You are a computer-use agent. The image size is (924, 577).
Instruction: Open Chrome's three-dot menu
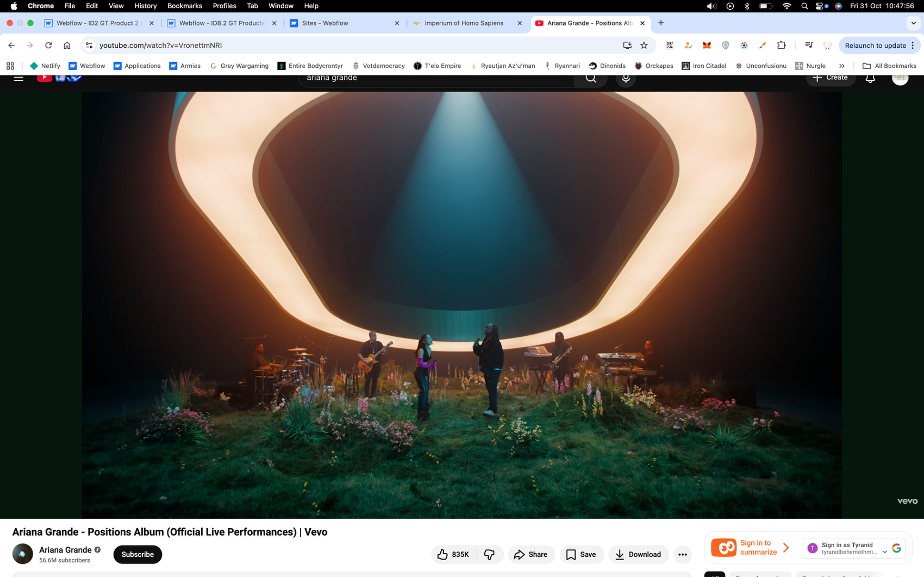913,46
